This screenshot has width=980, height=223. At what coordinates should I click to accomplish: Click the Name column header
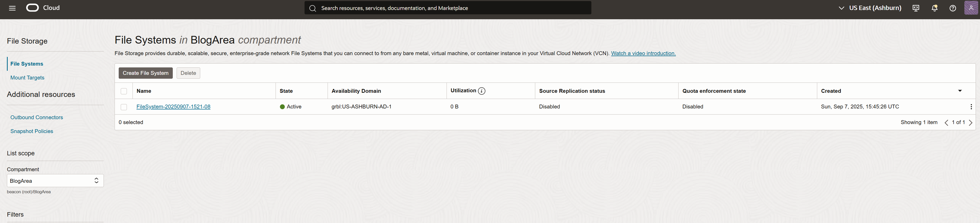coord(144,91)
